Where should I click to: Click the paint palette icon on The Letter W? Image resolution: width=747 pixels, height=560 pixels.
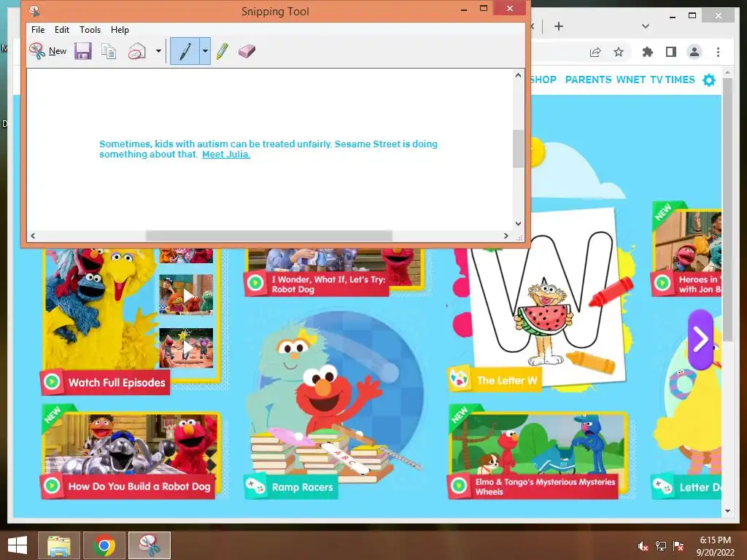pyautogui.click(x=459, y=379)
